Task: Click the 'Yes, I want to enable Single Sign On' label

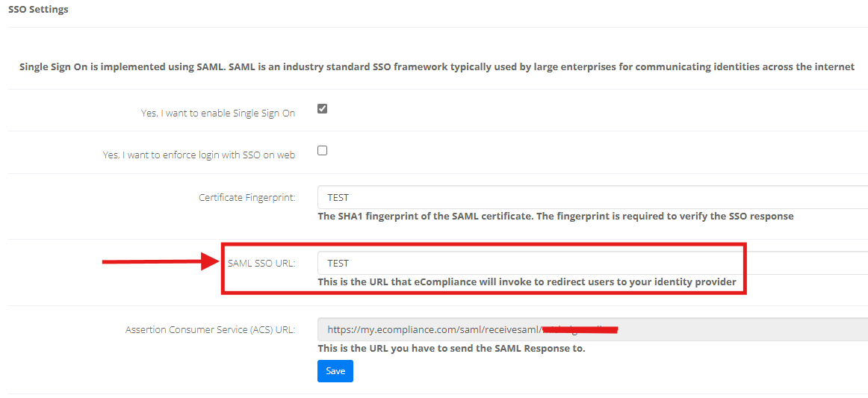Action: [218, 113]
